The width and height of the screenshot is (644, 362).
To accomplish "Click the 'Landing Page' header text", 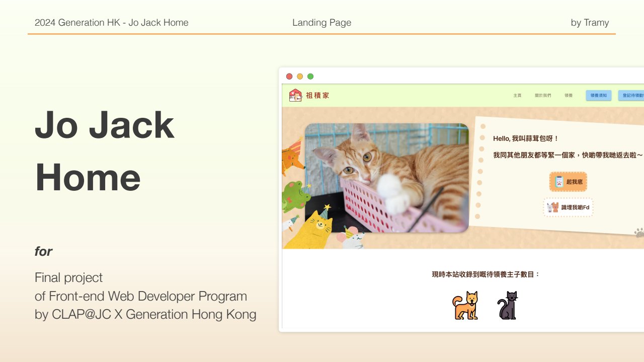I will pos(322,23).
